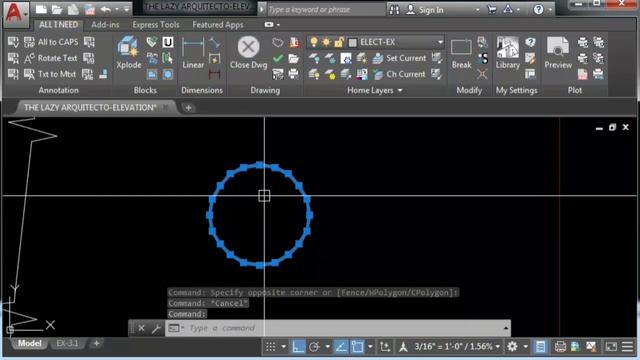Click the keyword search input field
640x360 pixels.
pos(326,9)
